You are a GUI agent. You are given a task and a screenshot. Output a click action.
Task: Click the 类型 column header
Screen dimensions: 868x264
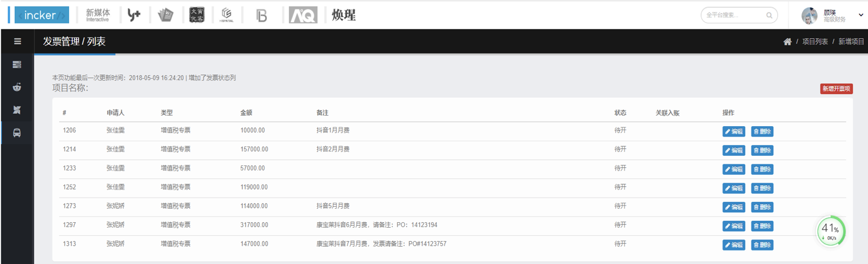[167, 113]
